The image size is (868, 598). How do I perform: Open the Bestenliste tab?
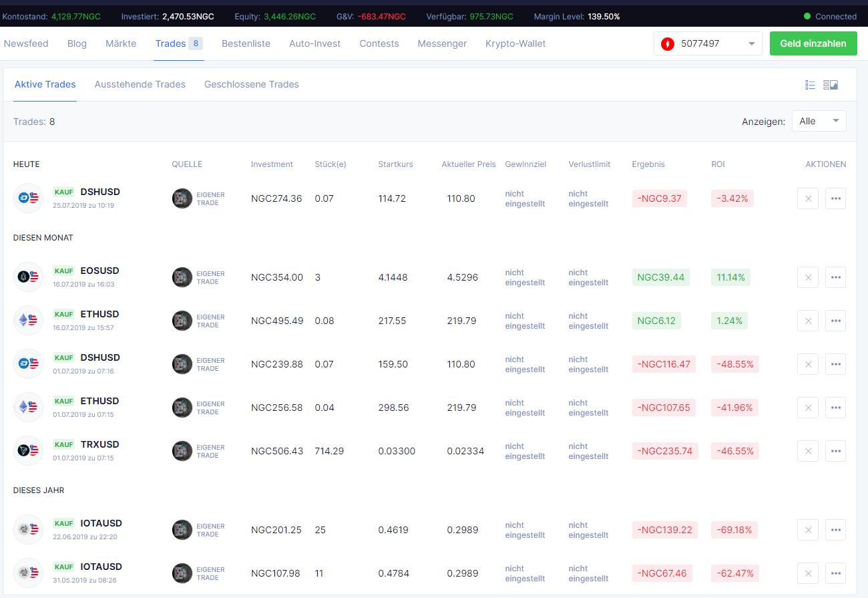(x=246, y=43)
